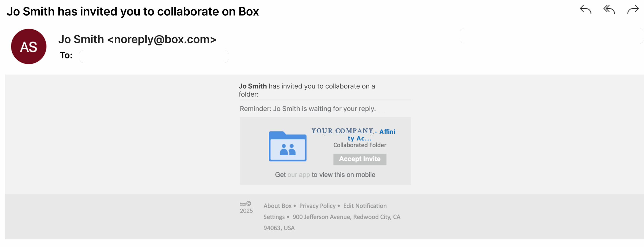644x247 pixels.
Task: Click the '2025' copyright year
Action: pyautogui.click(x=246, y=211)
